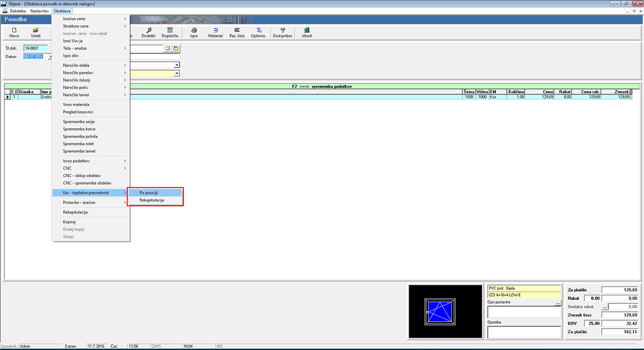
Task: Expand the Naročilo stekla submenu
Action: [x=91, y=65]
